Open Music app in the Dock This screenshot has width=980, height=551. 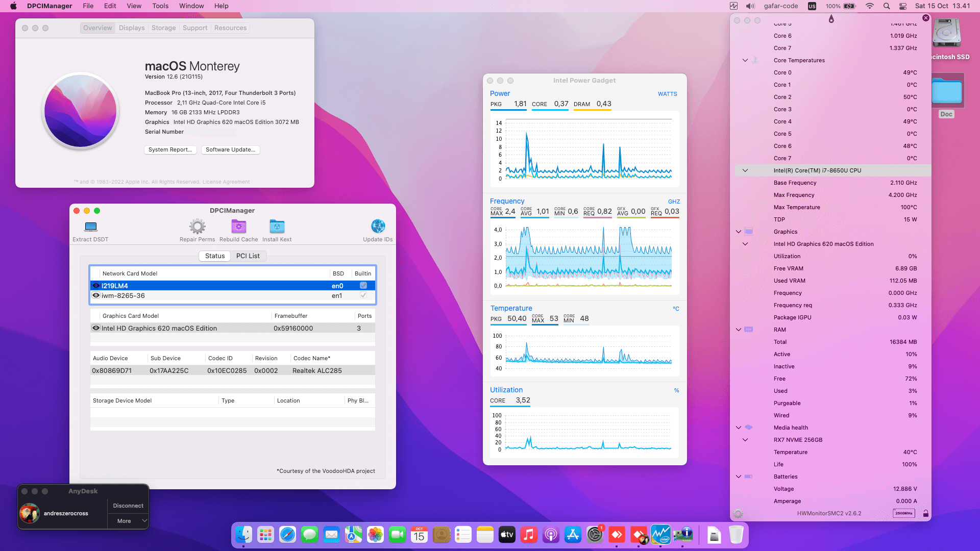[x=529, y=535]
